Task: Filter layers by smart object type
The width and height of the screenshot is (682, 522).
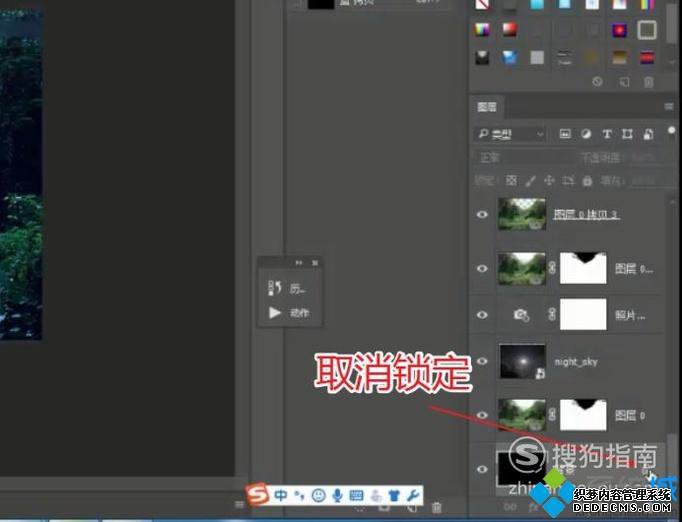Action: 648,134
